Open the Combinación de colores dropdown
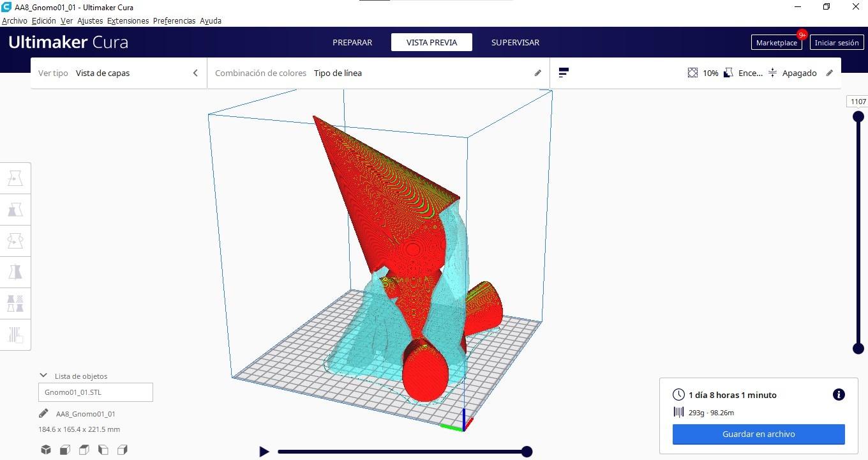Viewport: 868px width, 460px height. (378, 73)
